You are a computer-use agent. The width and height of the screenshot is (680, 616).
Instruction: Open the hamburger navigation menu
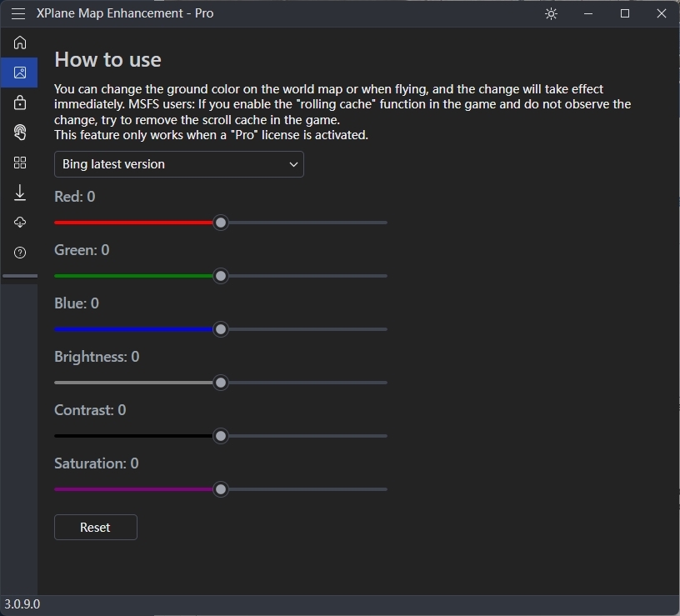tap(18, 13)
